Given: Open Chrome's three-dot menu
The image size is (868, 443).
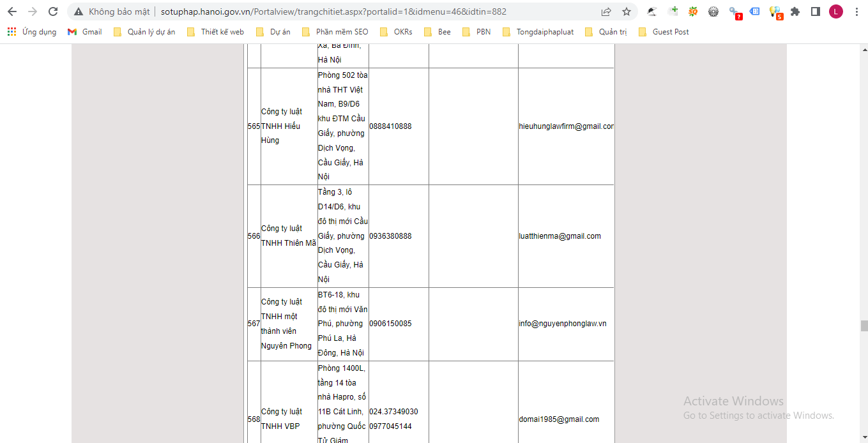Looking at the screenshot, I should point(857,11).
